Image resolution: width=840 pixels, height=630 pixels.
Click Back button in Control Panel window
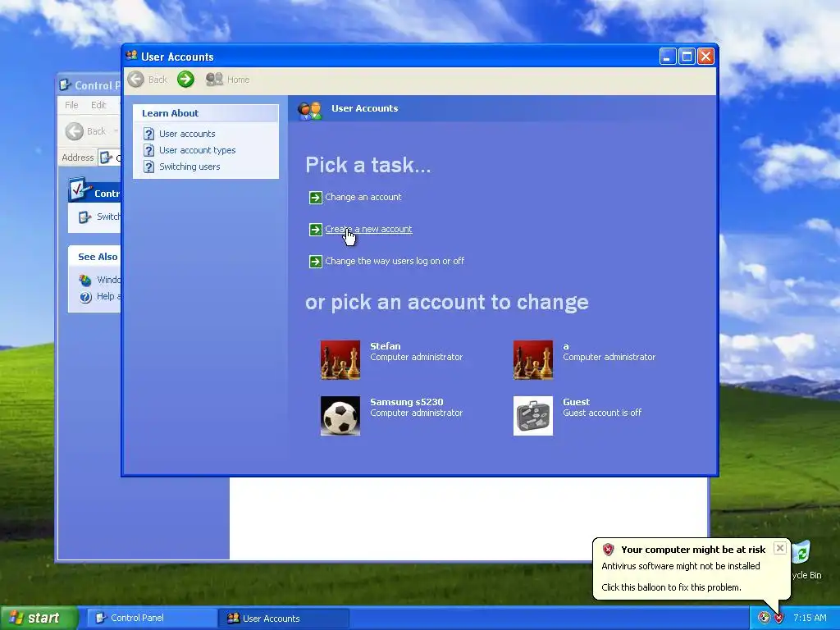point(85,131)
